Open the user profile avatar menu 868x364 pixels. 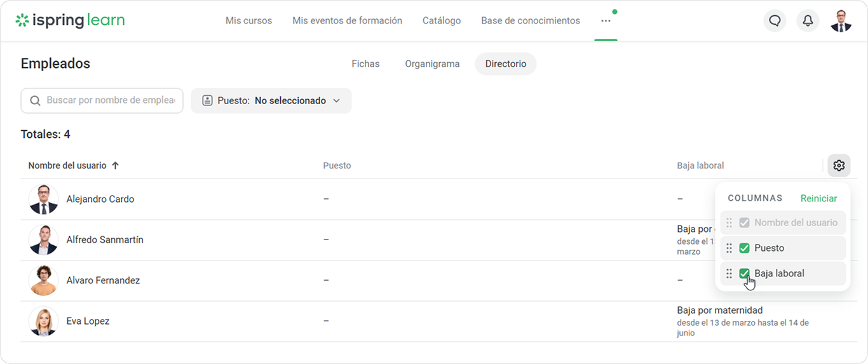click(x=841, y=21)
